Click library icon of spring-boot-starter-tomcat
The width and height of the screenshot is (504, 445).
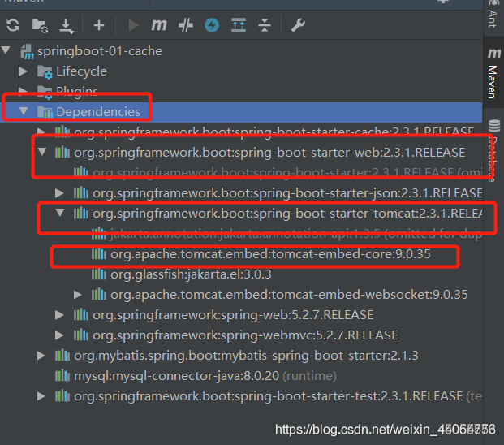tap(80, 213)
